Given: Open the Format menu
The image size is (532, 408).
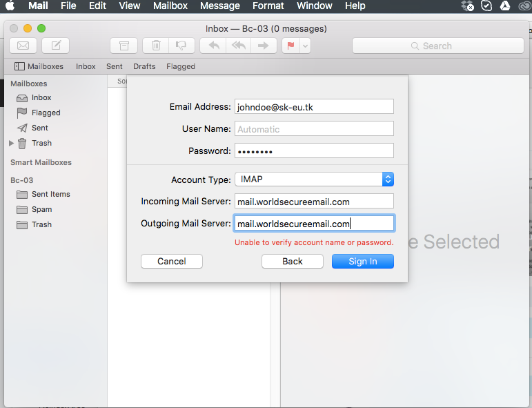Looking at the screenshot, I should [x=268, y=6].
